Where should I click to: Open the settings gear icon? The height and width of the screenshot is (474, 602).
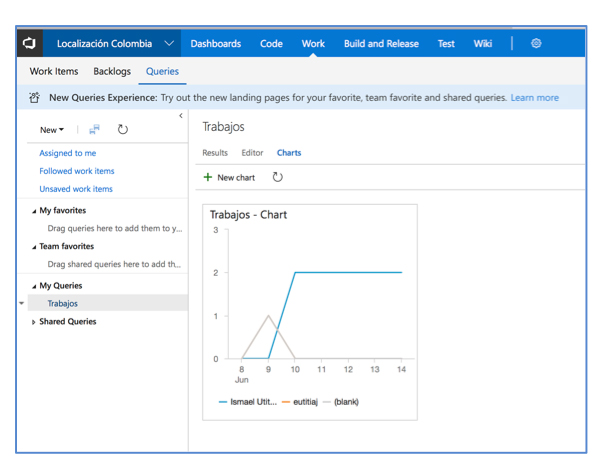pos(536,43)
